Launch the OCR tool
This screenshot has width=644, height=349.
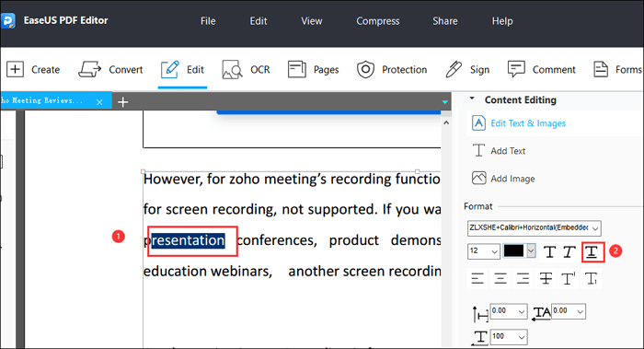click(x=246, y=69)
